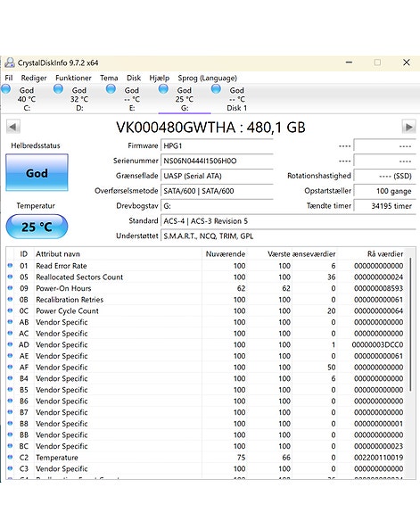The height and width of the screenshot is (513, 420).
Task: Open the Funktioner menu
Action: (73, 78)
